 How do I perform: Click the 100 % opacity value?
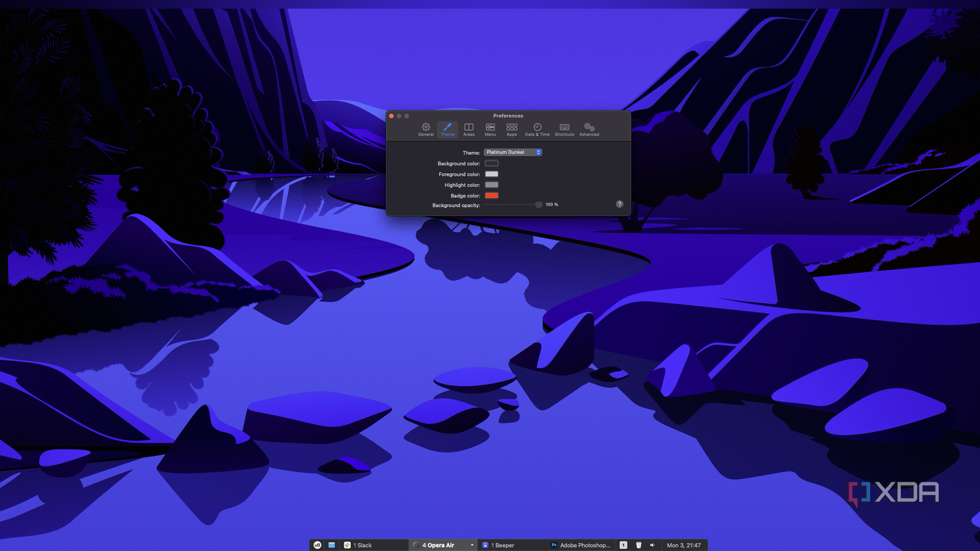click(552, 205)
